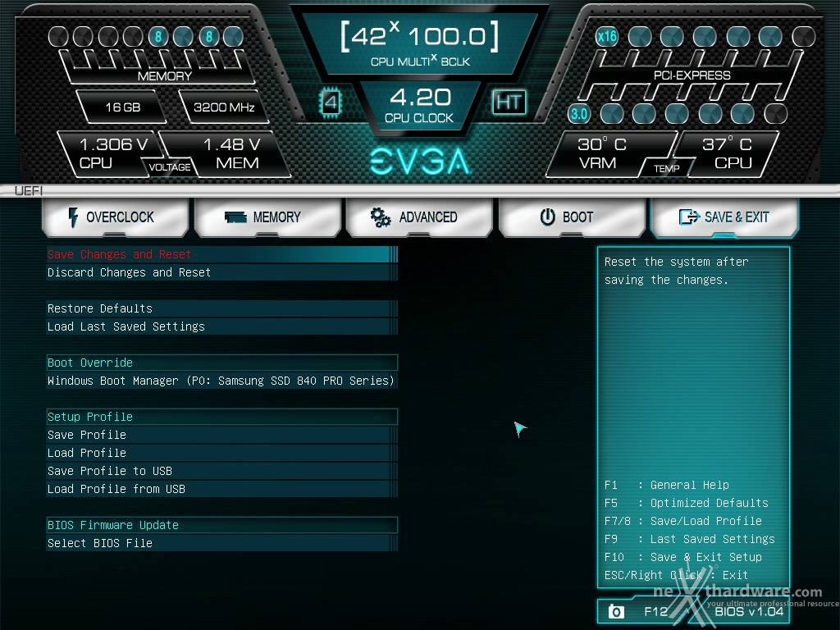Click the F9 Last Saved Settings line
This screenshot has height=630, width=840.
tap(689, 539)
